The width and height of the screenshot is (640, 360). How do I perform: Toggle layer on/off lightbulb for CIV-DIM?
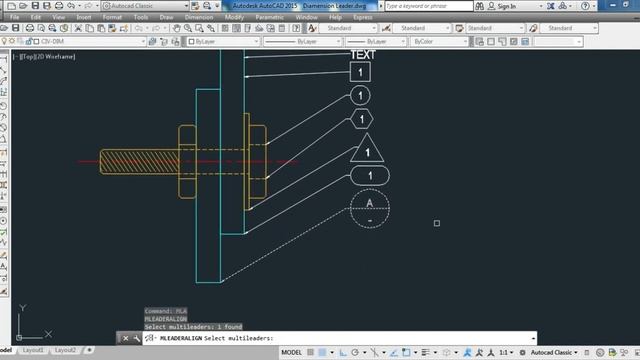4,42
